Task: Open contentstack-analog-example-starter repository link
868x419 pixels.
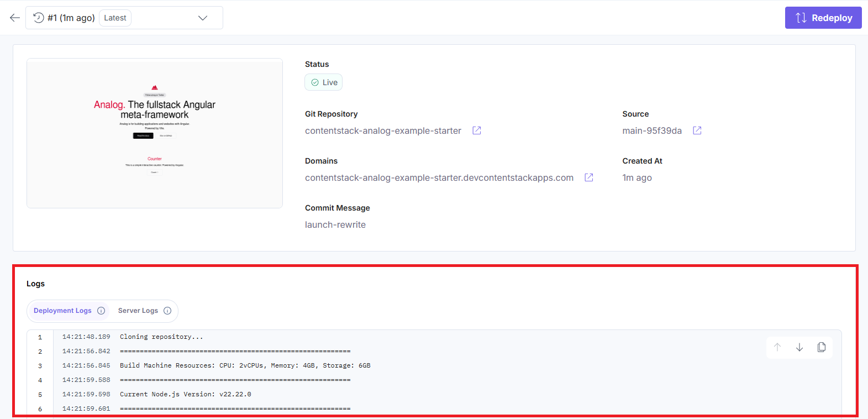Action: 383,130
